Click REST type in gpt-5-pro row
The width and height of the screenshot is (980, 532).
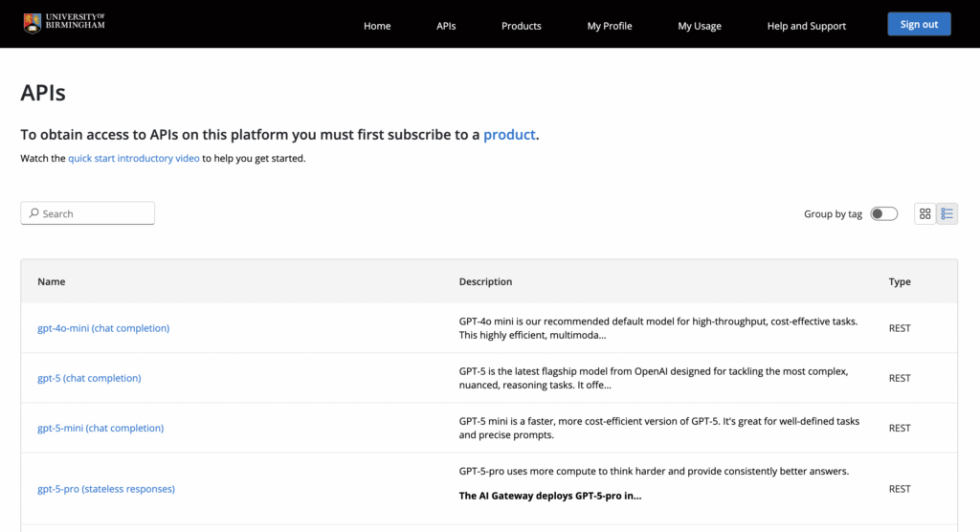pos(900,489)
